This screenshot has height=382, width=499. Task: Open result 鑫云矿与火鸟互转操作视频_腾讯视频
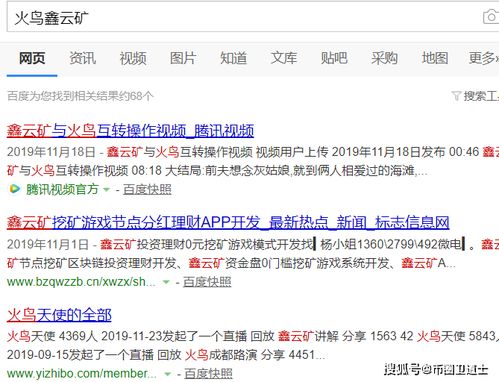130,130
